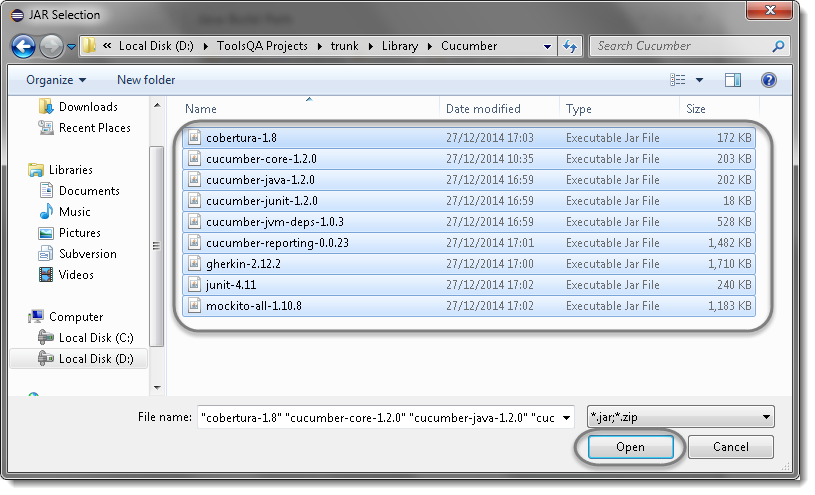
Task: Select the cucumber-core-1.2.0 file
Action: coord(469,159)
